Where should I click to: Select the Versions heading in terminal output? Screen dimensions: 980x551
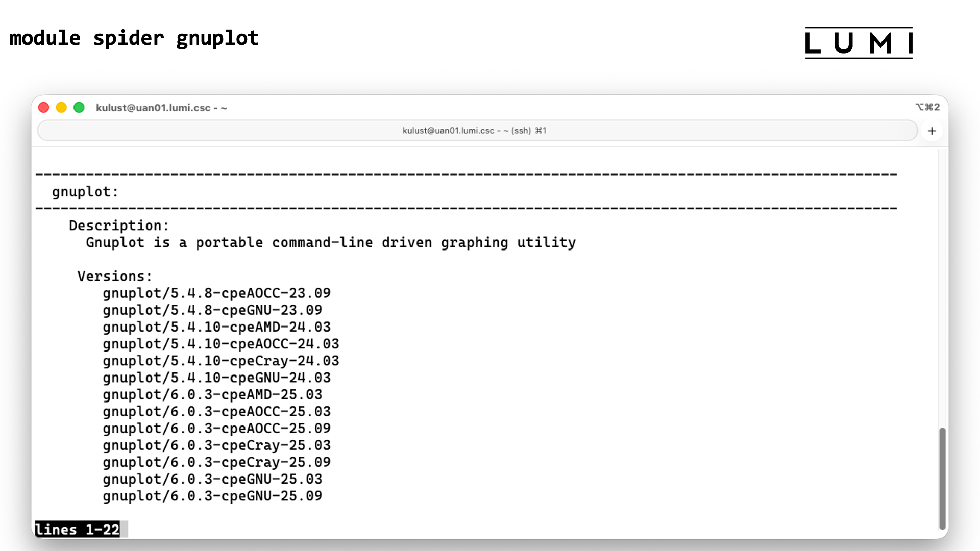[x=114, y=276]
